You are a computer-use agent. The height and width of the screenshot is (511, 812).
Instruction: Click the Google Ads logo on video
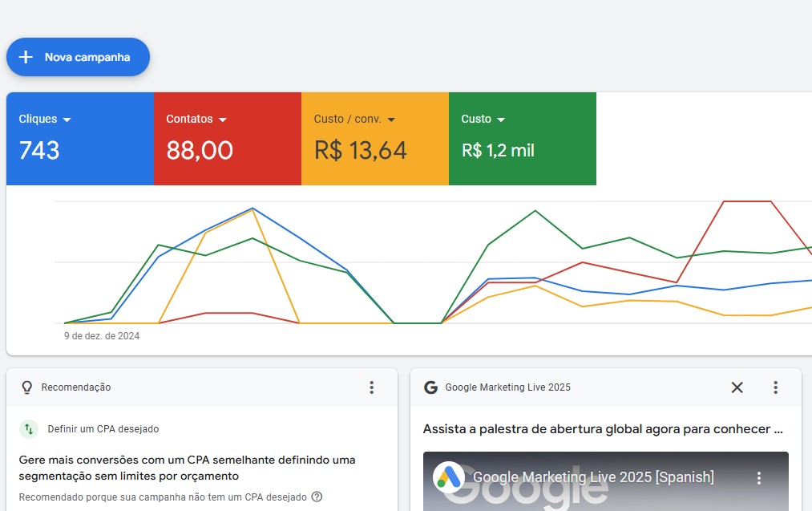point(448,477)
